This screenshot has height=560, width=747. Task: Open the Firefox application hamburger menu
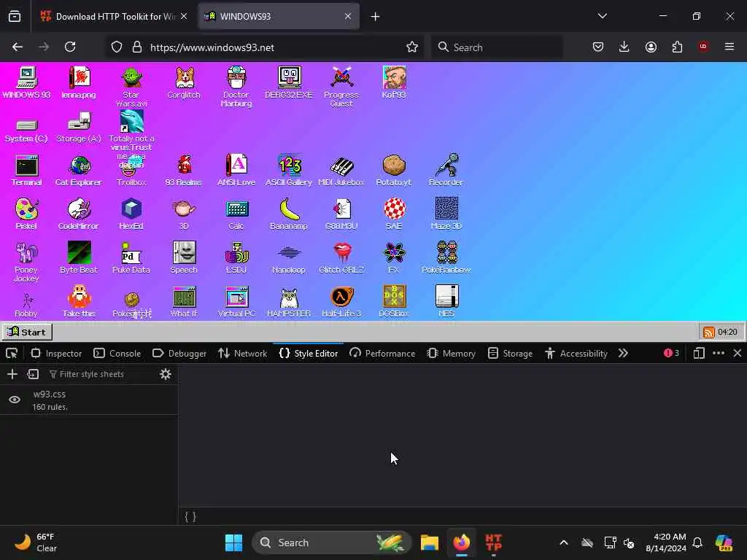tap(729, 47)
